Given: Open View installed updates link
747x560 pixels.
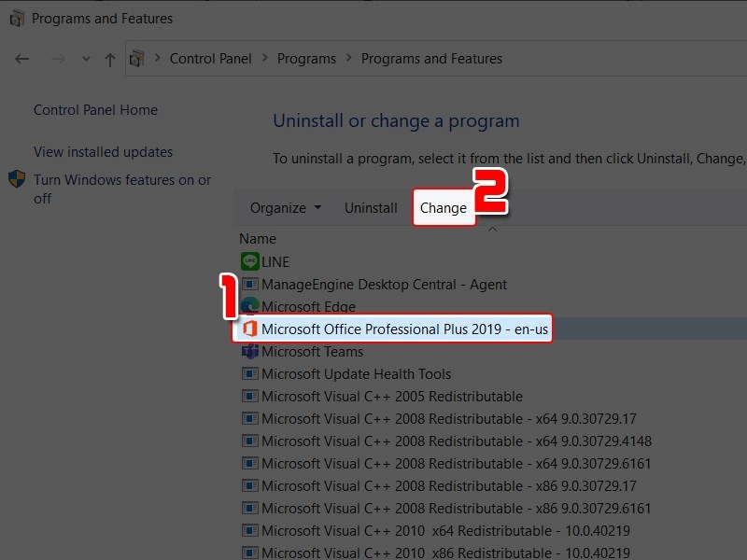Looking at the screenshot, I should tap(103, 152).
